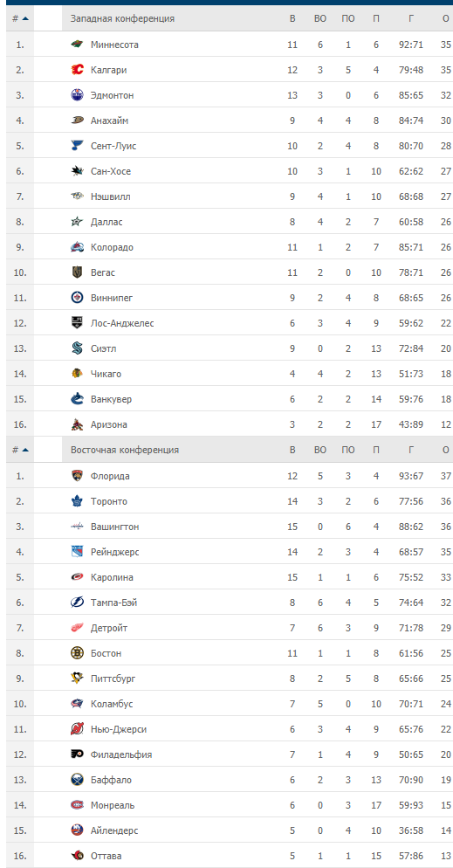Click the Minnesota Wild team logo
Screen dimensions: 453x868
pyautogui.click(x=77, y=45)
